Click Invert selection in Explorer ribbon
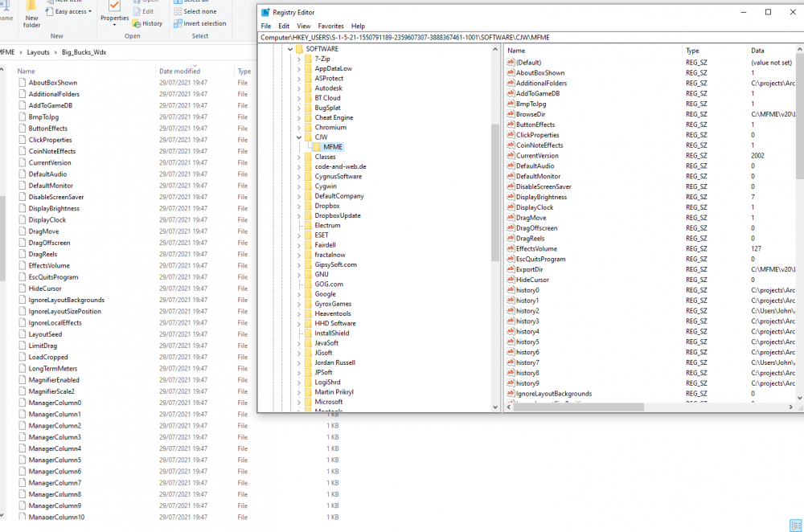This screenshot has height=532, width=804. pyautogui.click(x=200, y=23)
